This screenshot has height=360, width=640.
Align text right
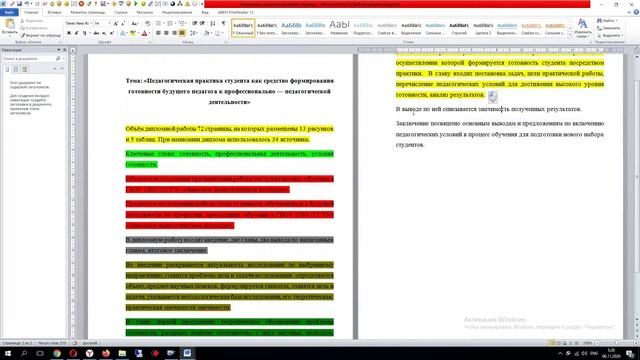point(174,33)
